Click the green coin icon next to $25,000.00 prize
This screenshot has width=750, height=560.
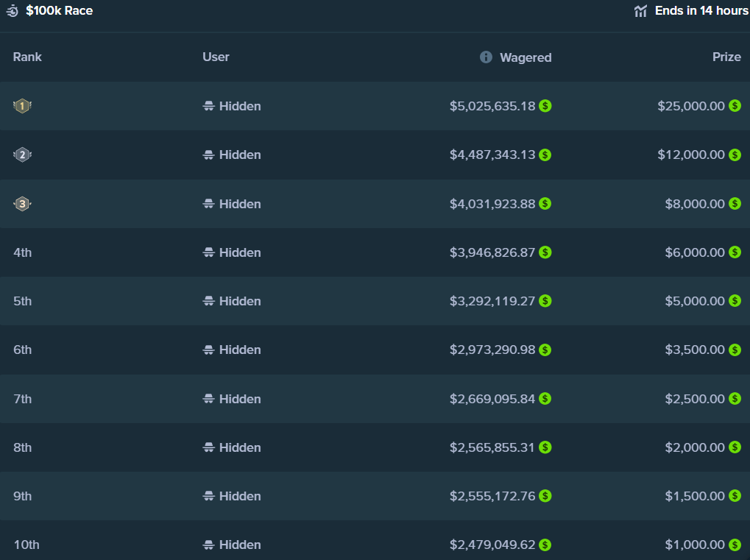click(x=735, y=106)
